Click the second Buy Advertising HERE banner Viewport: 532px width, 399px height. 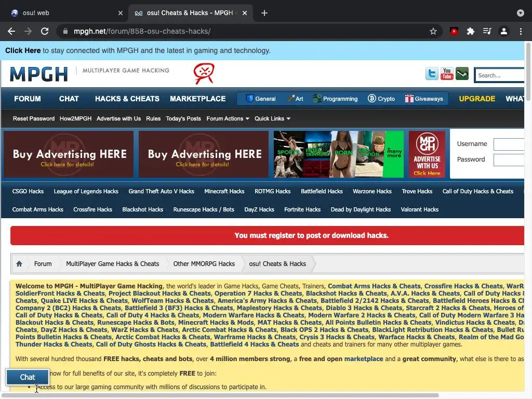click(204, 154)
